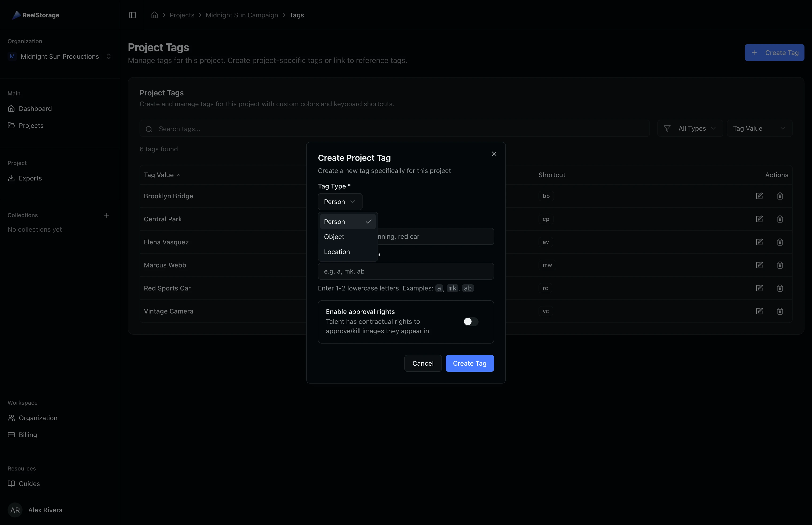The height and width of the screenshot is (525, 812).
Task: Collapse the sidebar using the panel toggle icon
Action: coord(132,15)
